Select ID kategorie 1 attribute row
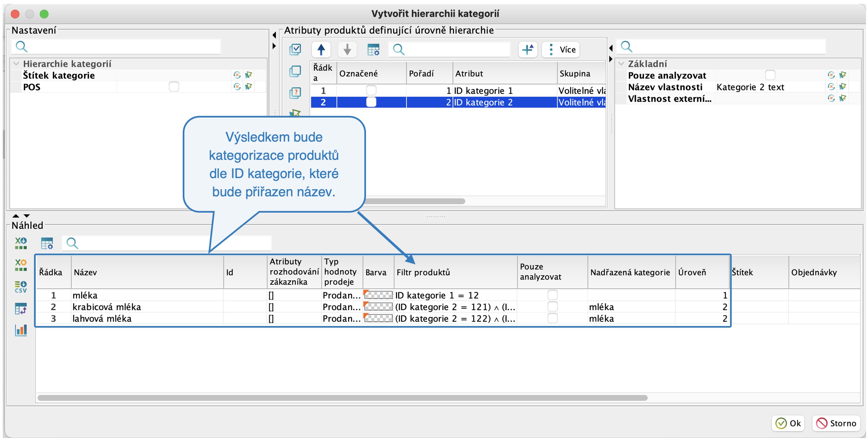Viewport: 868px width, 438px height. pyautogui.click(x=458, y=90)
